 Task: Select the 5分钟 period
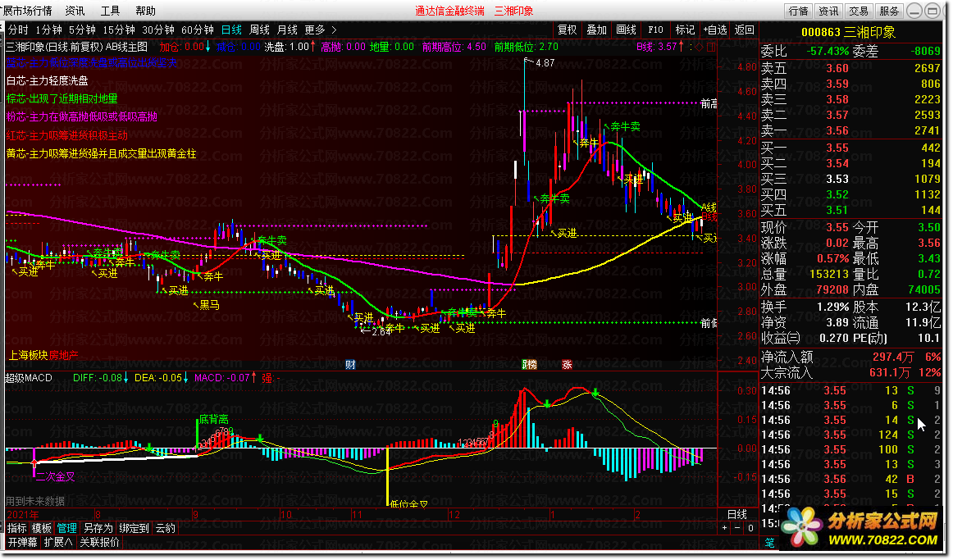pos(82,30)
